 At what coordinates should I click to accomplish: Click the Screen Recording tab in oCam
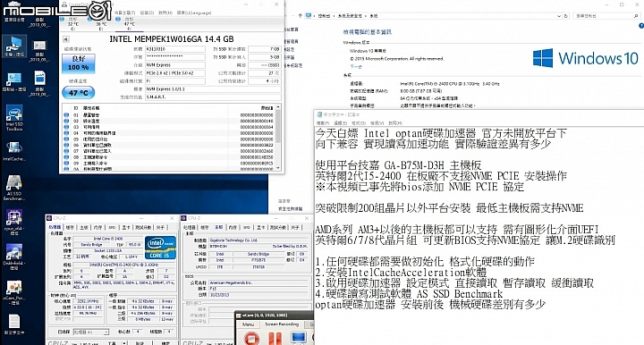pos(282,324)
